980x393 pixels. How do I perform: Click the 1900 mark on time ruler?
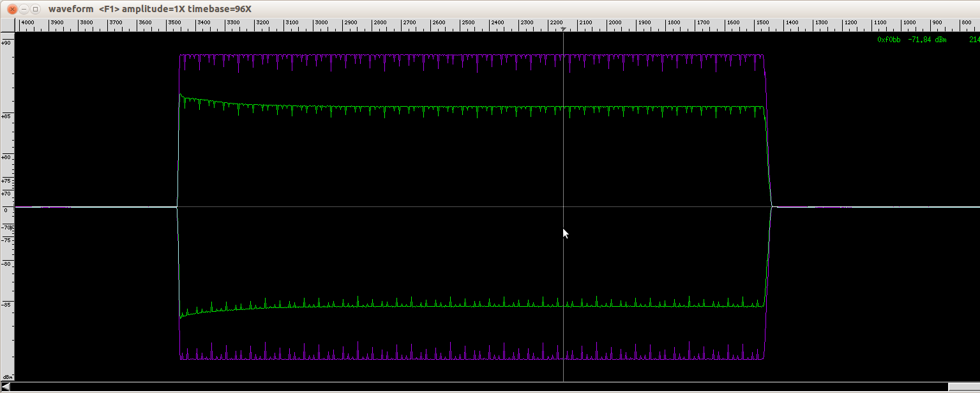pyautogui.click(x=644, y=23)
